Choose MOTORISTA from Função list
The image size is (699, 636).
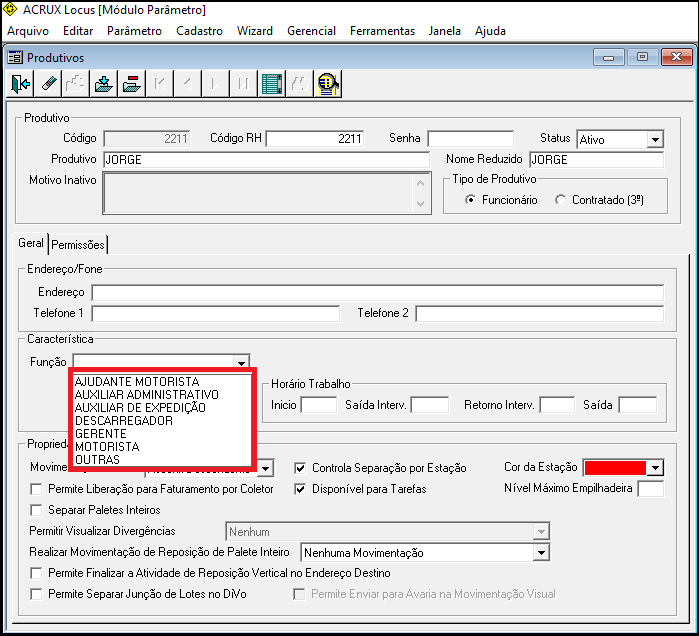[x=162, y=447]
